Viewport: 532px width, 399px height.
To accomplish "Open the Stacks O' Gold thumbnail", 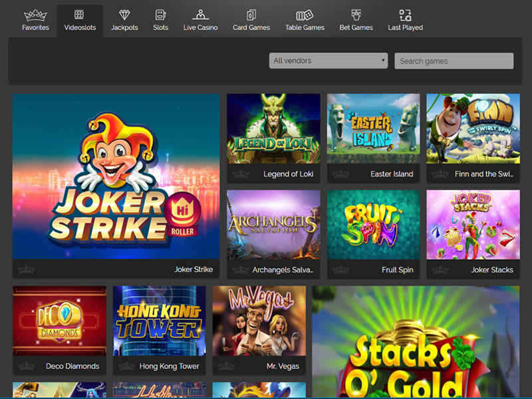I will (416, 342).
